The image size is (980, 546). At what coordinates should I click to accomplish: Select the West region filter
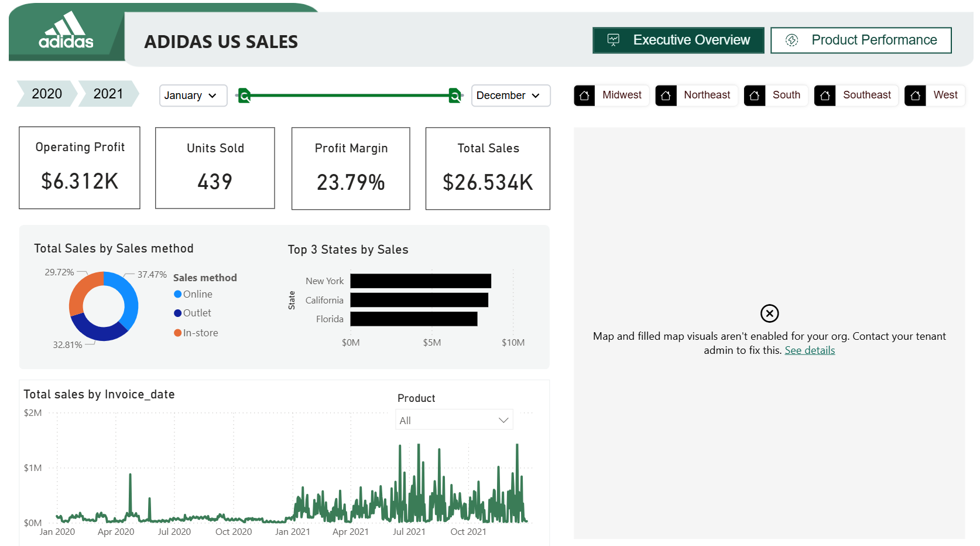[x=934, y=95]
